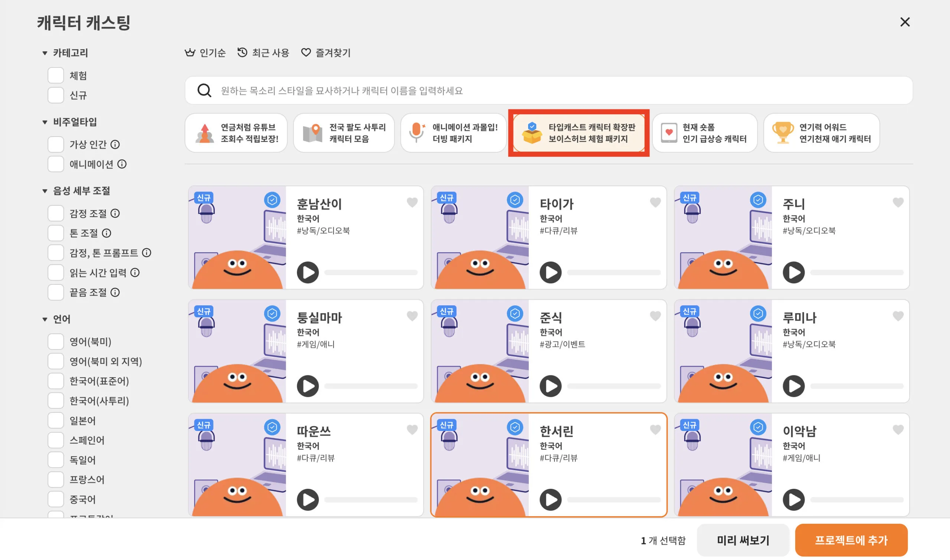This screenshot has width=950, height=560.
Task: Collapse the 카테고리 filter section
Action: tap(45, 53)
